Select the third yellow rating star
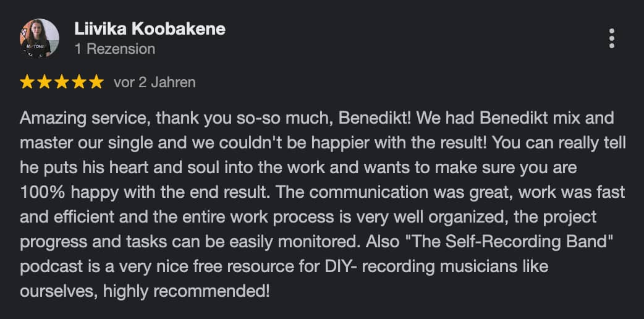The image size is (644, 319). pos(62,82)
